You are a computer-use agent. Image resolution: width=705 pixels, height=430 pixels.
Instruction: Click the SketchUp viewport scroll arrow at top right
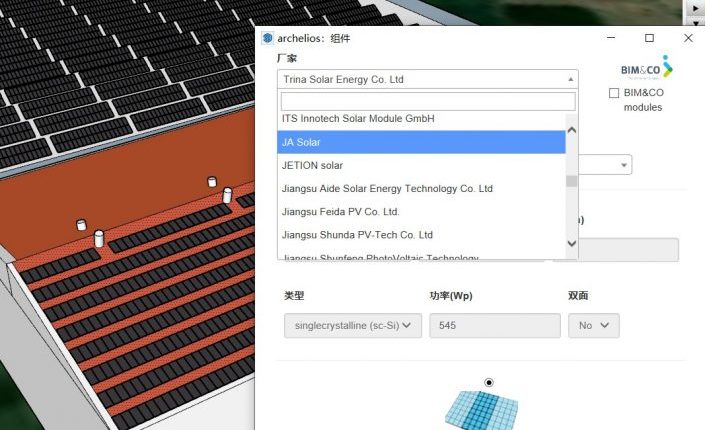point(696,9)
